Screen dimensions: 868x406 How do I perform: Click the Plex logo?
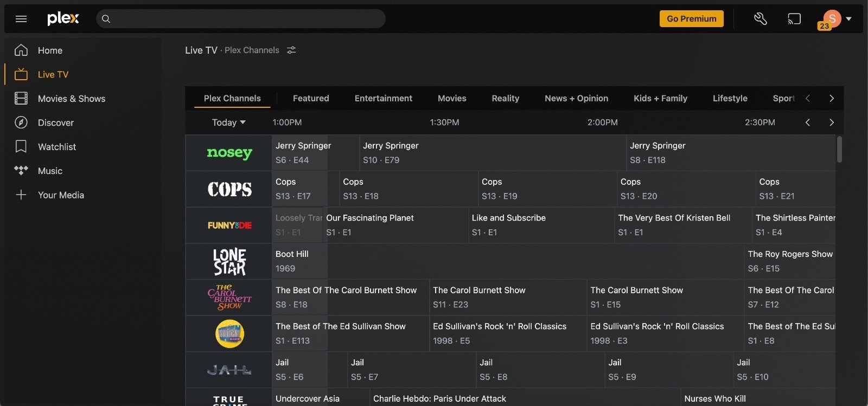(63, 18)
